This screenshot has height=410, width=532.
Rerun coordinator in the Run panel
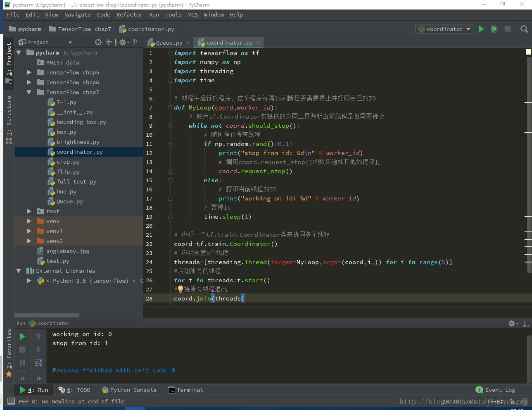tap(22, 336)
